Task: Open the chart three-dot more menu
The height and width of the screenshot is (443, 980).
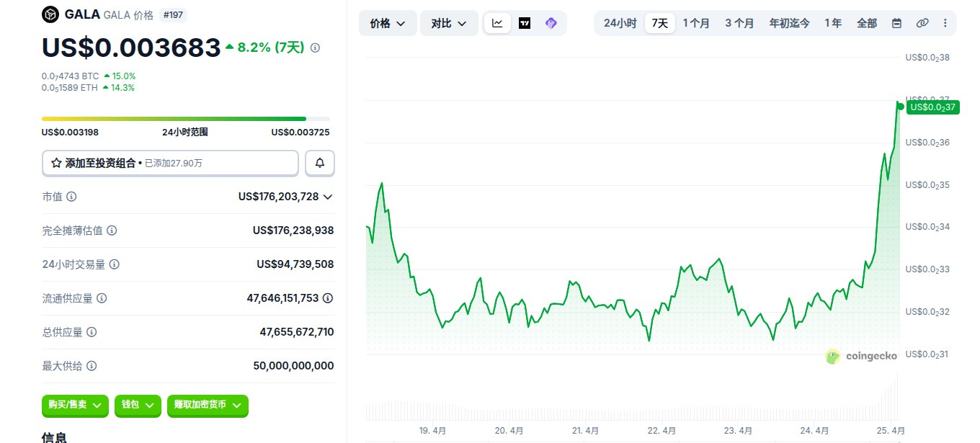Action: 945,23
